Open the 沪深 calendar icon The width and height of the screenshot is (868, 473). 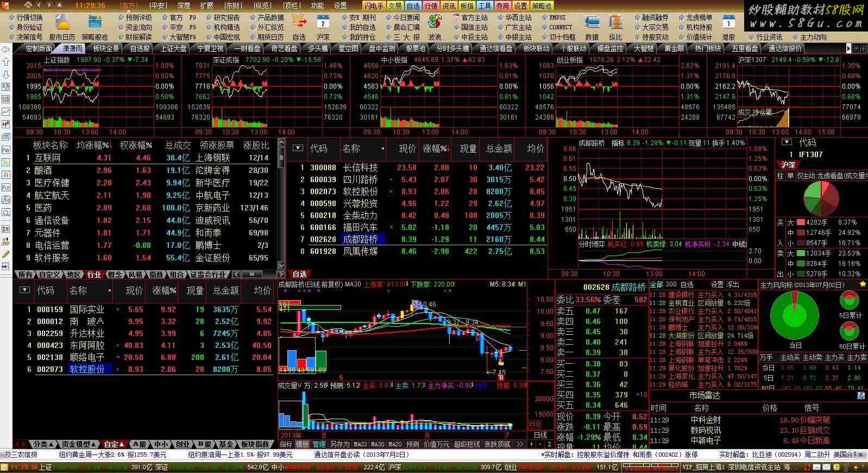[323, 23]
